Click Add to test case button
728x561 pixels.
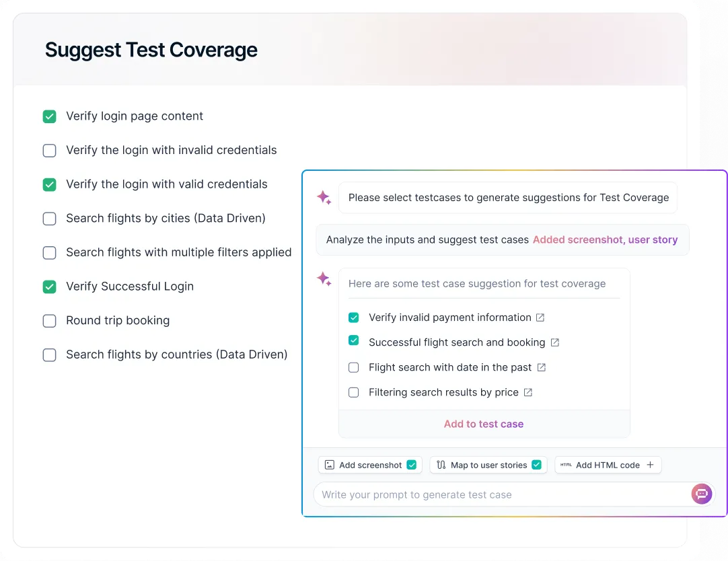(484, 424)
